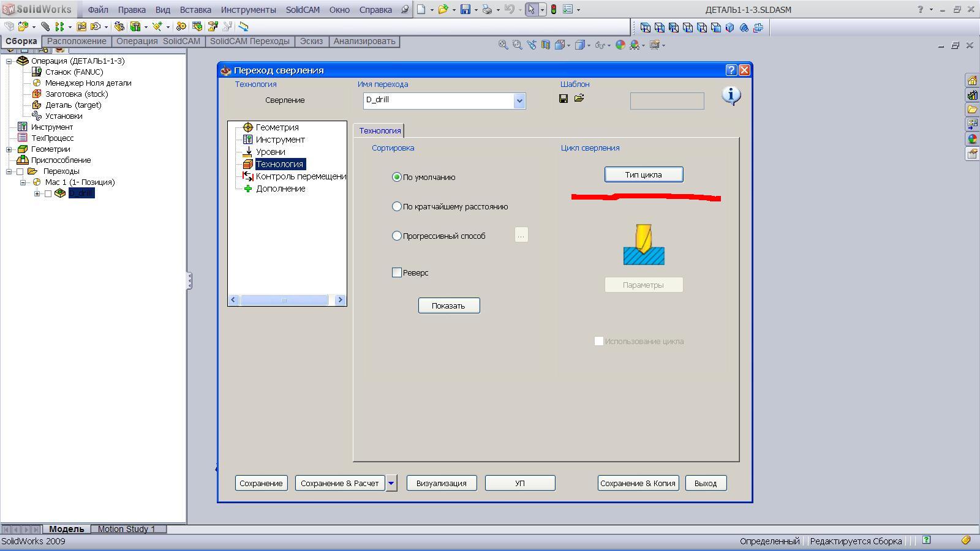Click the Design Library pane icon
Image resolution: width=980 pixels, height=551 pixels.
click(972, 95)
